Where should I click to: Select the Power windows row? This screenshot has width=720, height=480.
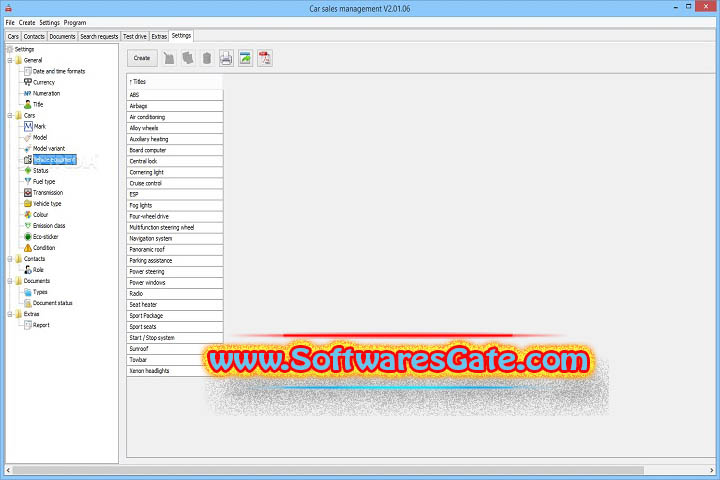pyautogui.click(x=175, y=282)
